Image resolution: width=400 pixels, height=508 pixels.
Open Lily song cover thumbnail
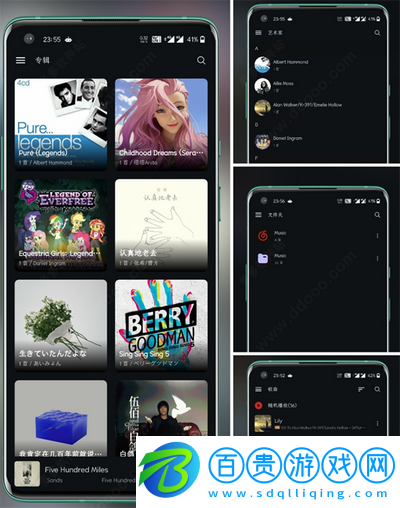point(263,424)
